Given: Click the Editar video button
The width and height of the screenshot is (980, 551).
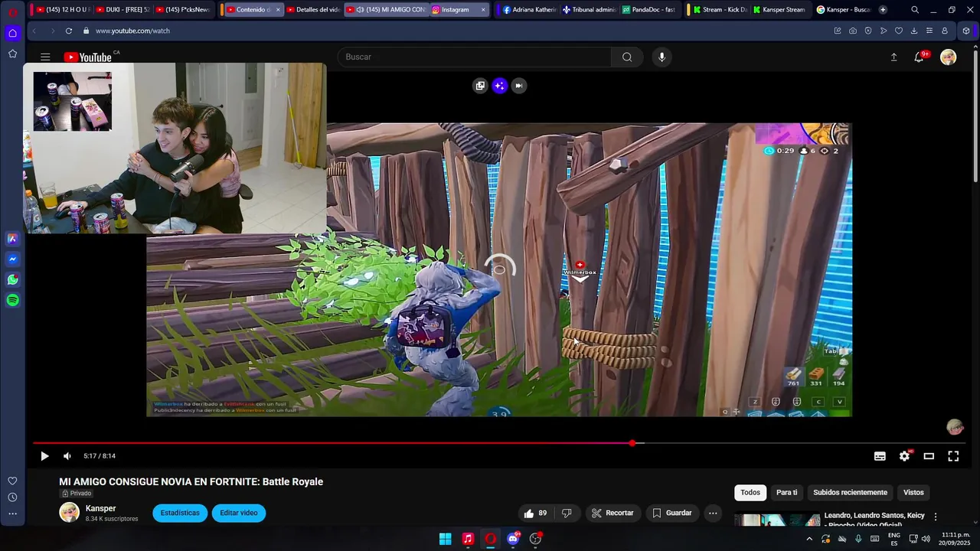Looking at the screenshot, I should pyautogui.click(x=239, y=513).
